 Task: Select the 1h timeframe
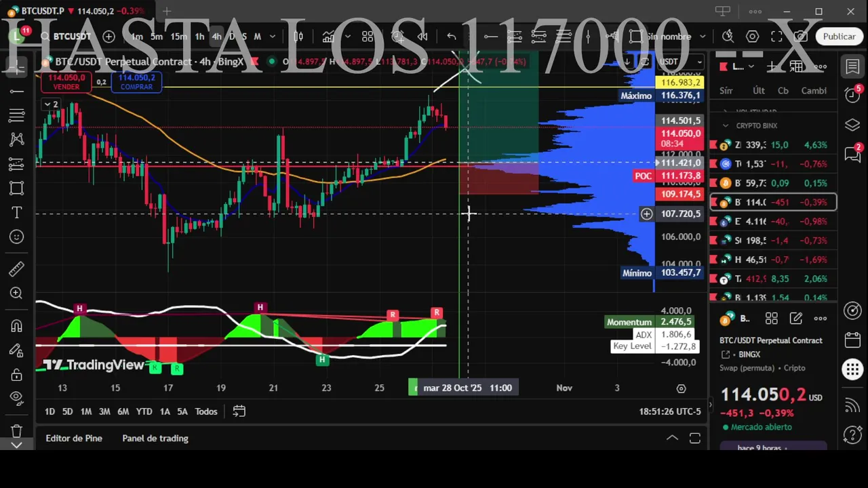pos(199,37)
